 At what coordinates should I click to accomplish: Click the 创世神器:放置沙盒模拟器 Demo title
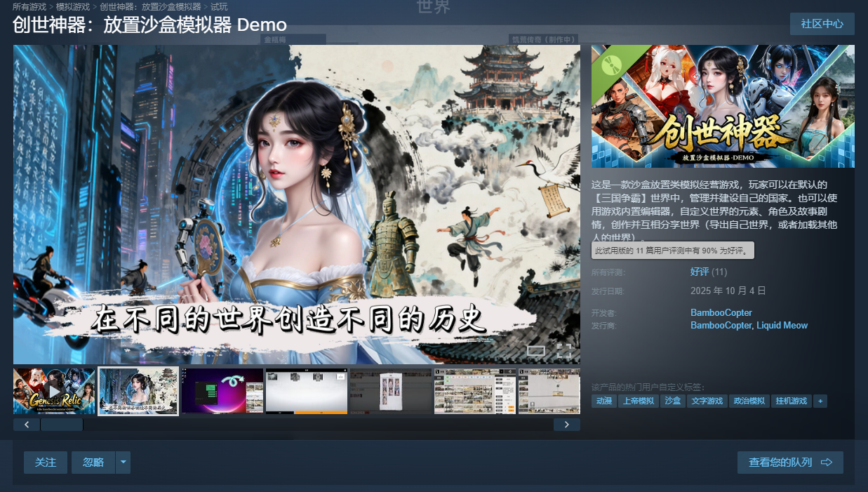tap(149, 25)
